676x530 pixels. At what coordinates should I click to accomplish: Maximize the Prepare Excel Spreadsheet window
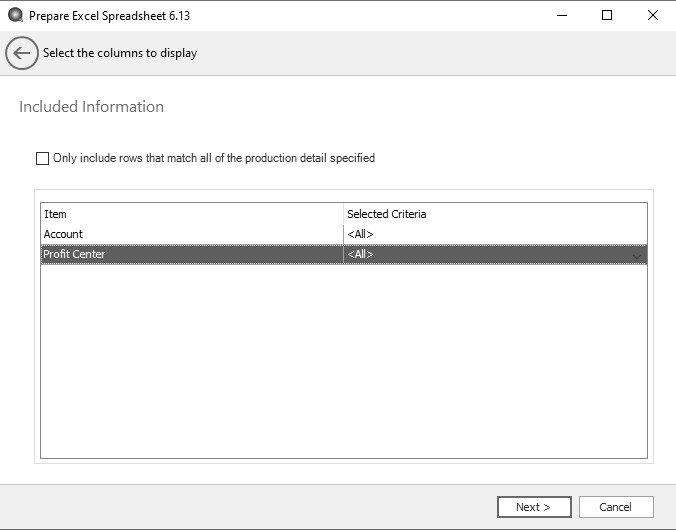point(606,16)
